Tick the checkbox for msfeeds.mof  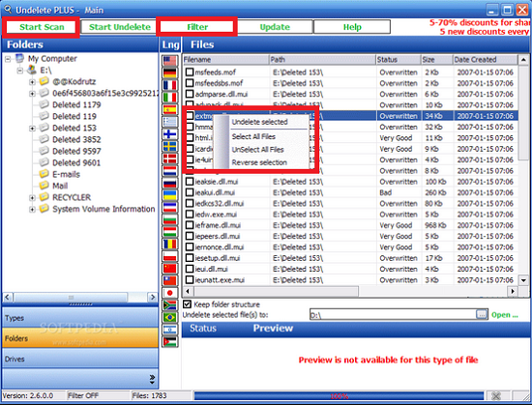190,72
